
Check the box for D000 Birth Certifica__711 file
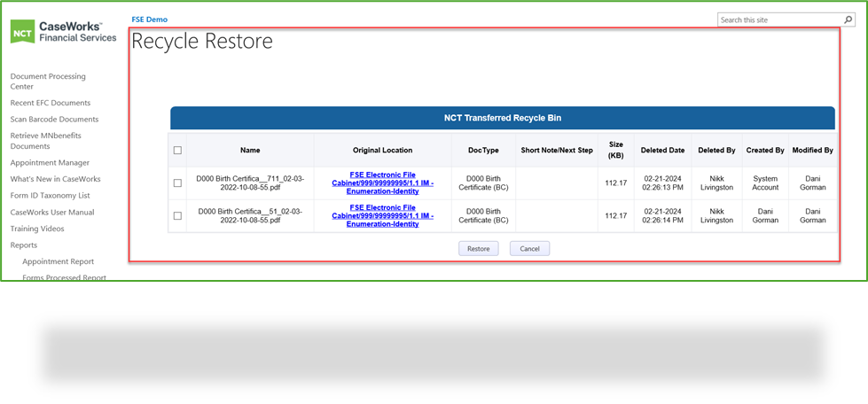(177, 183)
